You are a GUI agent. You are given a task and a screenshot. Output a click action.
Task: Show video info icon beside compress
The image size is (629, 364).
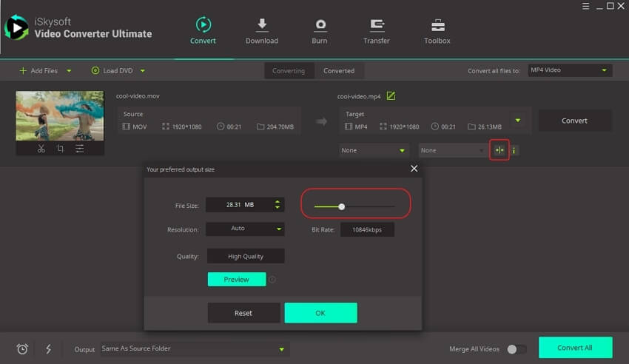514,150
